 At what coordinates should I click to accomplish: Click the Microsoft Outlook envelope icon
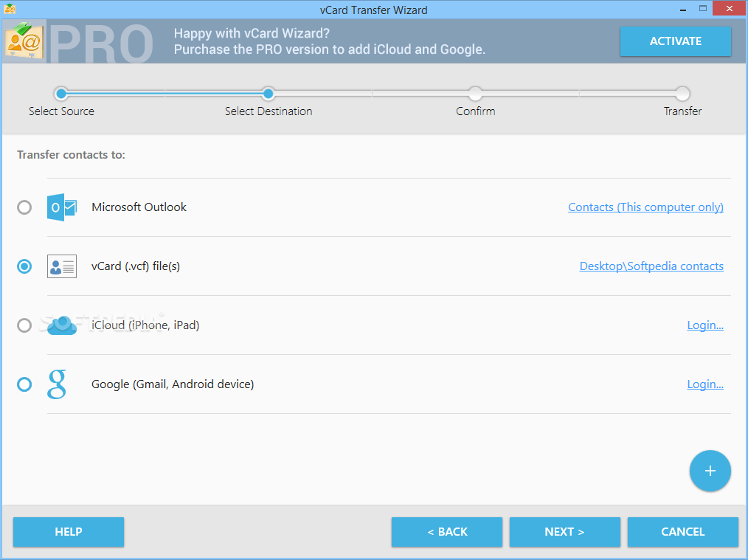pyautogui.click(x=62, y=207)
